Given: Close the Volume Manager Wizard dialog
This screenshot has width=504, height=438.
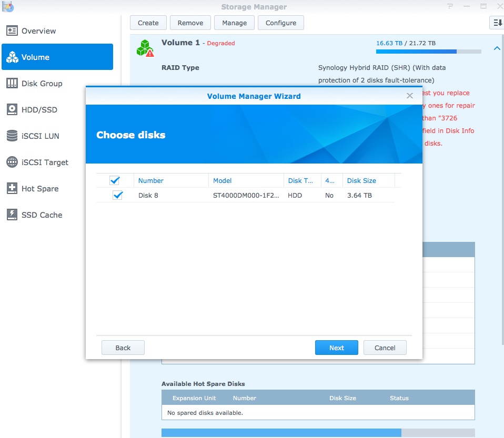Looking at the screenshot, I should [x=409, y=96].
